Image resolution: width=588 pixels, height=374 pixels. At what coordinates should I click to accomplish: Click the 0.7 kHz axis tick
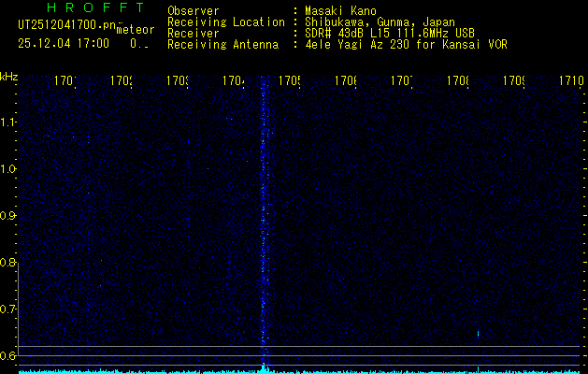click(x=8, y=309)
